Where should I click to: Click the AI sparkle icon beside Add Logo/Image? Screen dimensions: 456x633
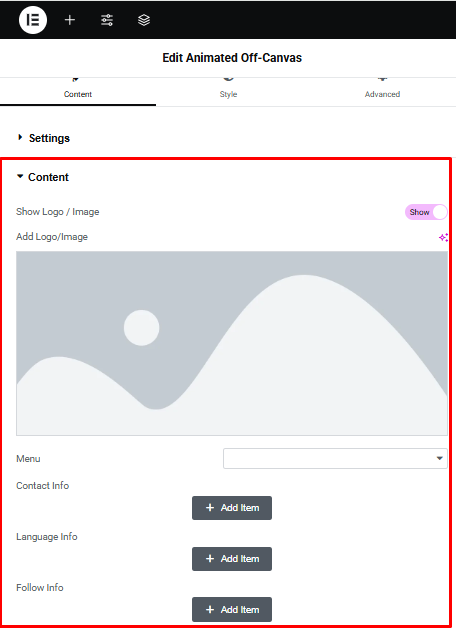click(443, 237)
